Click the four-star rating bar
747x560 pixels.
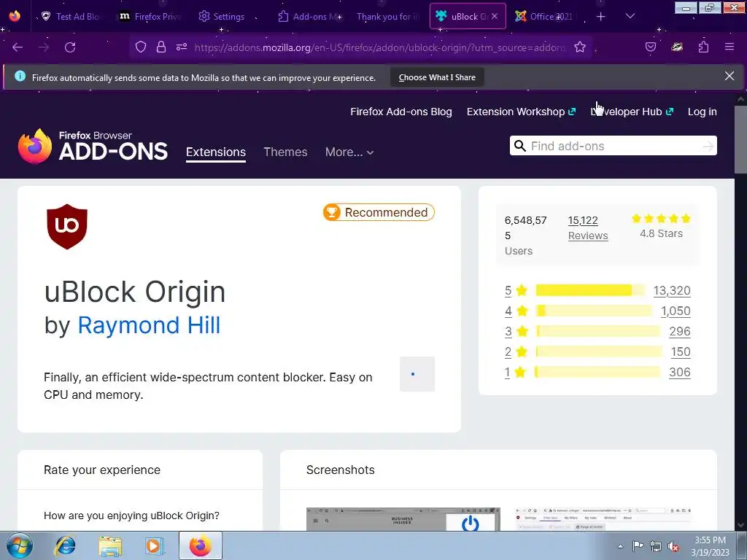pyautogui.click(x=595, y=311)
